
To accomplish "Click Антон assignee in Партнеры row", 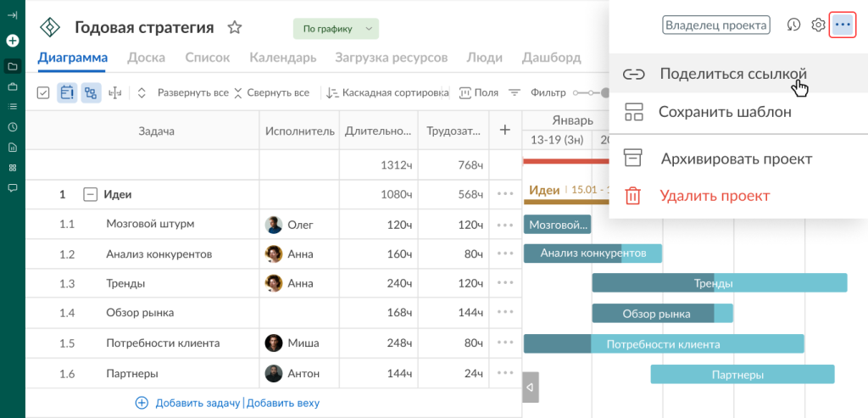I will (x=292, y=374).
